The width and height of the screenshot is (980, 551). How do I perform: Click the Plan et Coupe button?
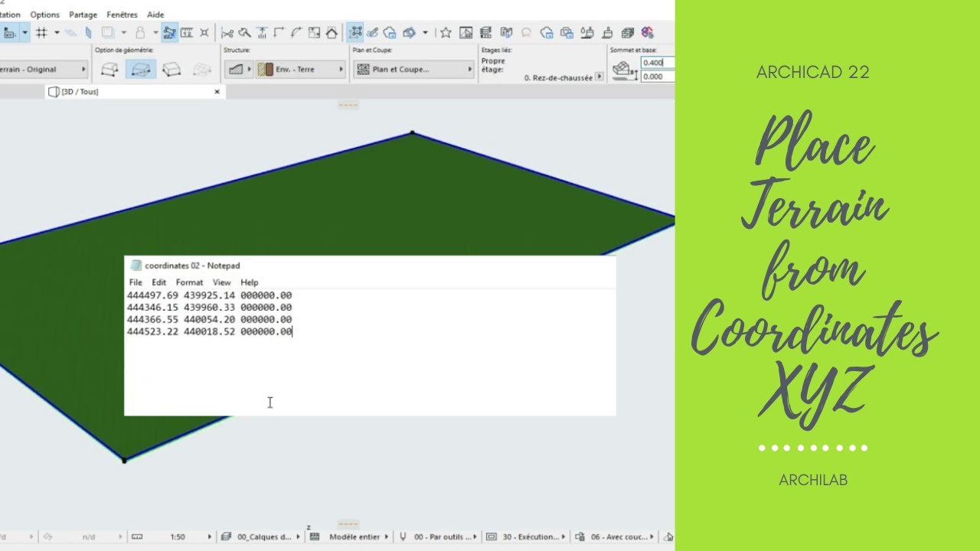tap(414, 69)
